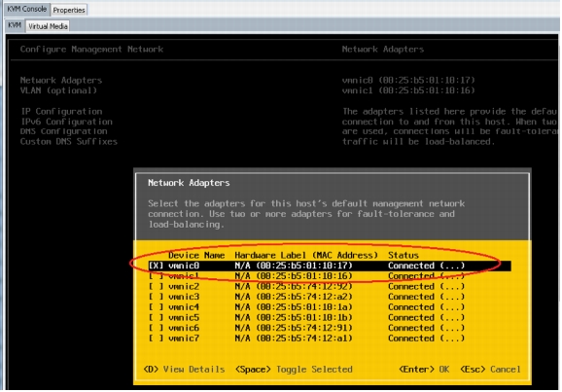Check the vmnic4 adapter checkbox

click(x=156, y=307)
